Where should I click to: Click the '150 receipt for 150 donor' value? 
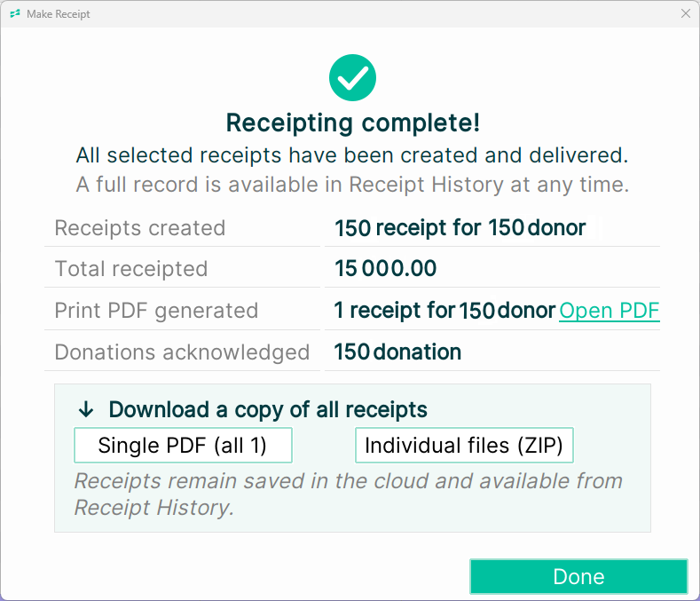[x=460, y=228]
